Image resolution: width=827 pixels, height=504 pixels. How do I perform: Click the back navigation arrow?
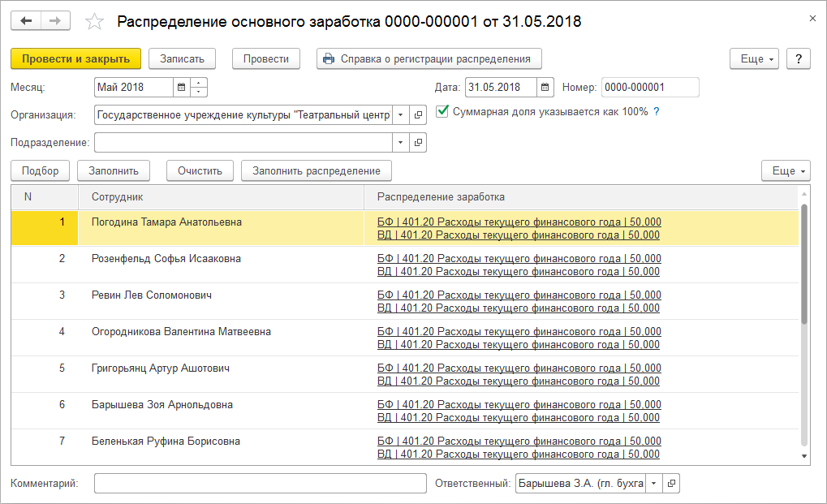[x=27, y=21]
